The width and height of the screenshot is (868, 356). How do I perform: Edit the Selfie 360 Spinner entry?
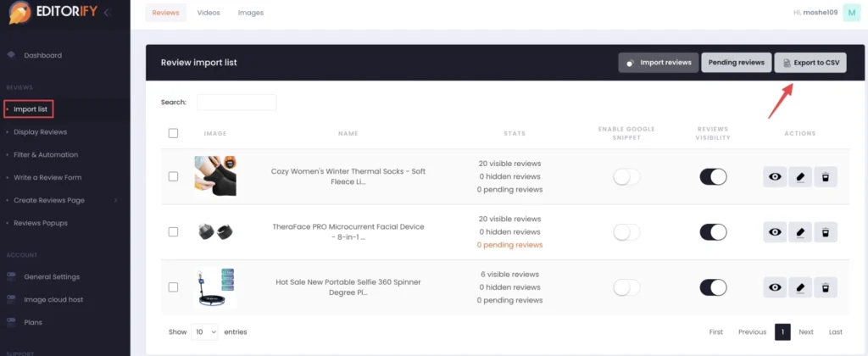(x=800, y=287)
